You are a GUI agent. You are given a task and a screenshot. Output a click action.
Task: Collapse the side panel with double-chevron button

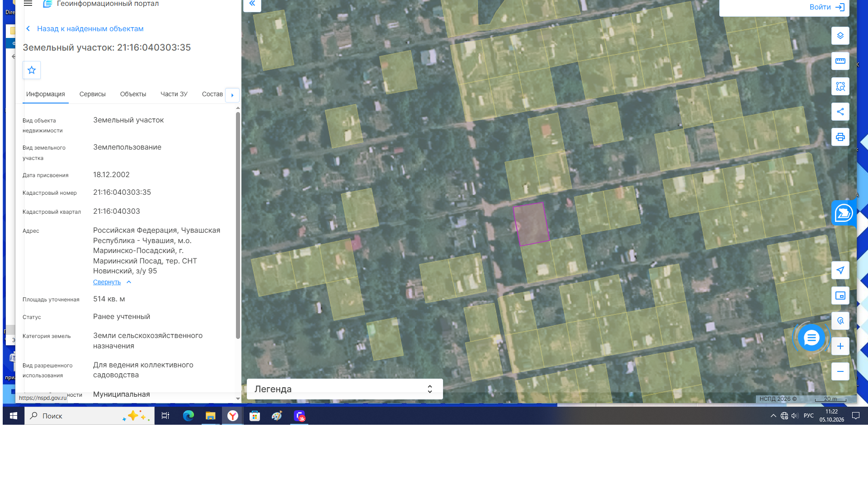click(252, 4)
